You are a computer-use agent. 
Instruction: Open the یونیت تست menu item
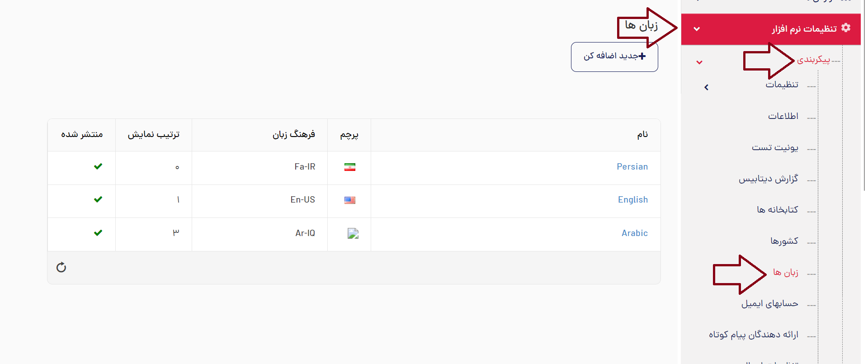(x=775, y=147)
